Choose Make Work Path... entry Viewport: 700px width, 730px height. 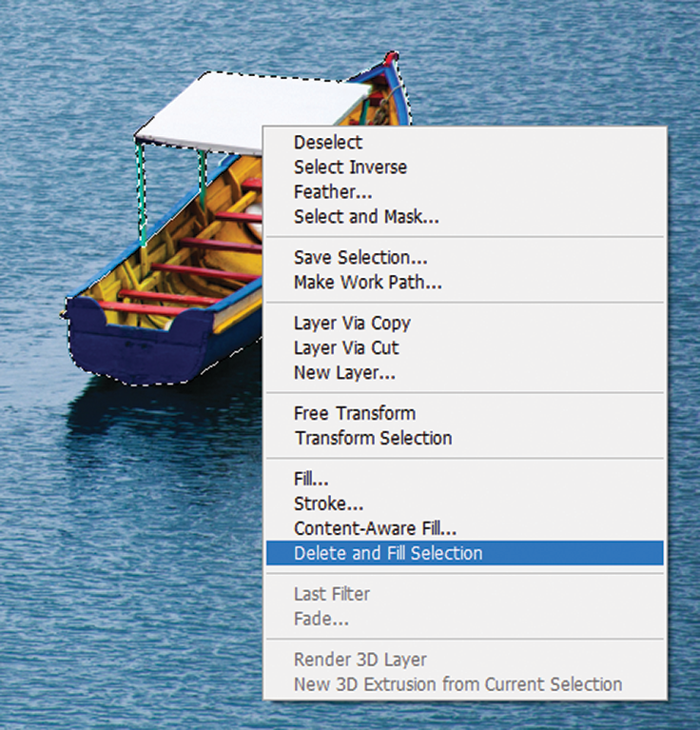coord(367,283)
